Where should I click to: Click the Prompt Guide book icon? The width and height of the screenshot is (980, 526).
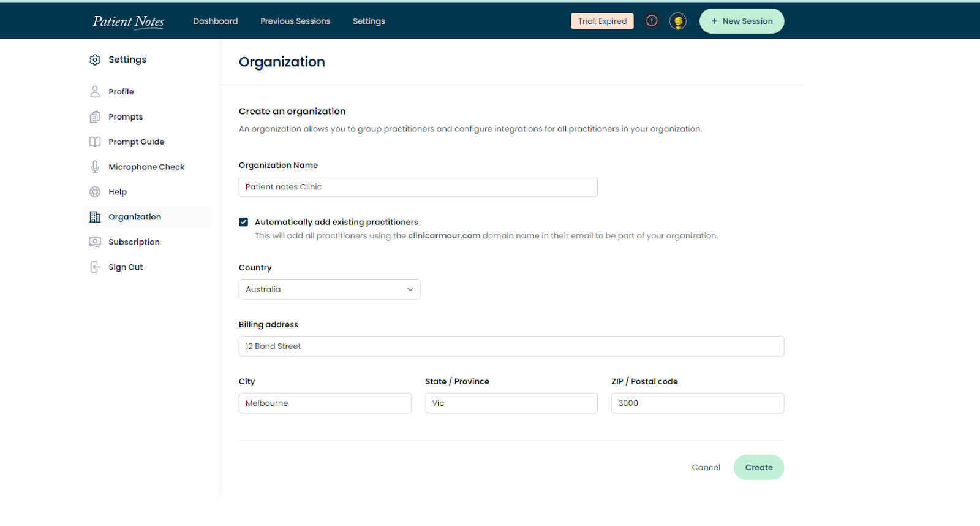[x=95, y=142]
